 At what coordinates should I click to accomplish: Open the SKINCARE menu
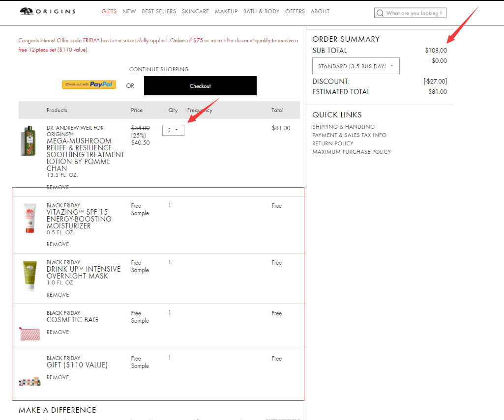point(195,11)
